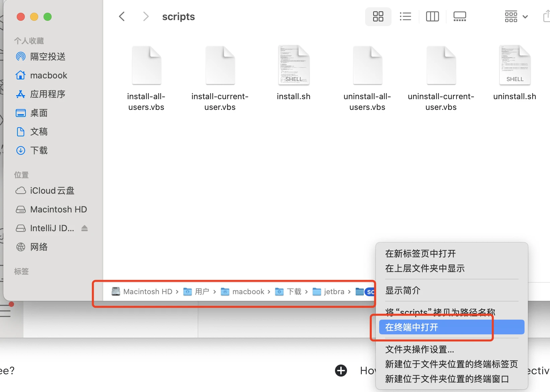Open 应用程序 in sidebar

(41, 94)
